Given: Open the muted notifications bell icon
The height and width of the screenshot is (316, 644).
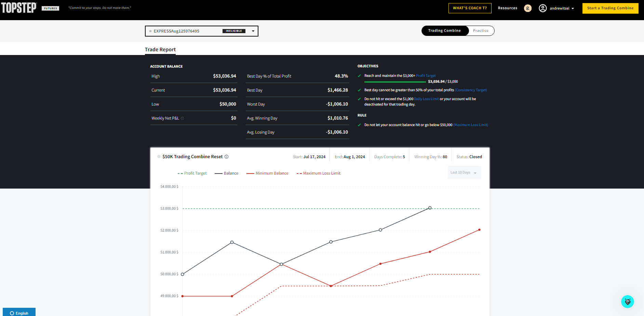Looking at the screenshot, I should click(528, 8).
